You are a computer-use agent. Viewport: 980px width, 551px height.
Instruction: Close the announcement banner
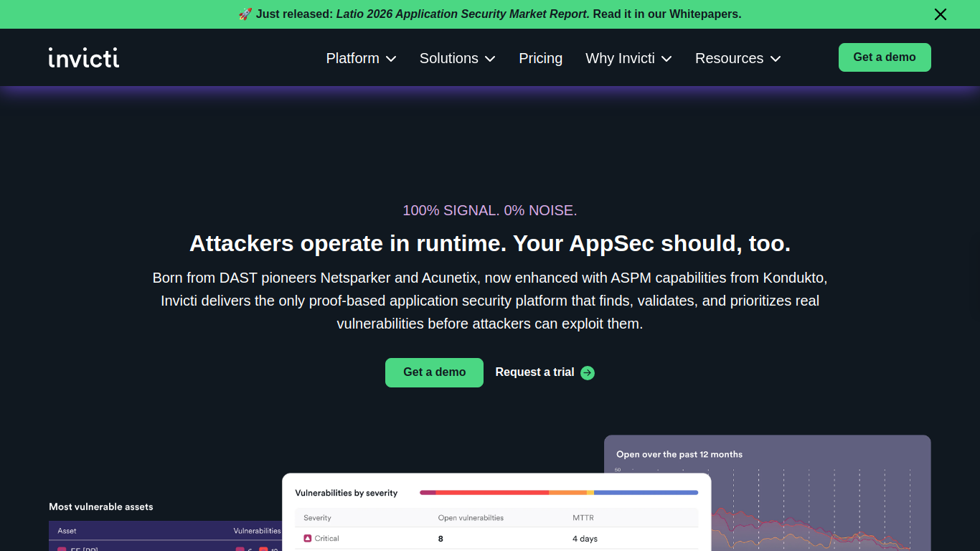click(x=941, y=14)
